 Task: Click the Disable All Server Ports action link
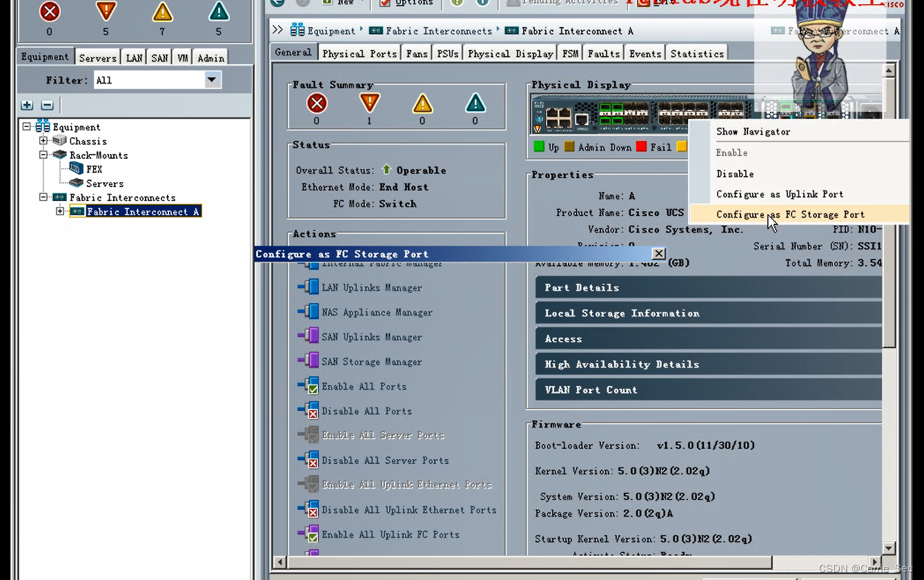385,461
